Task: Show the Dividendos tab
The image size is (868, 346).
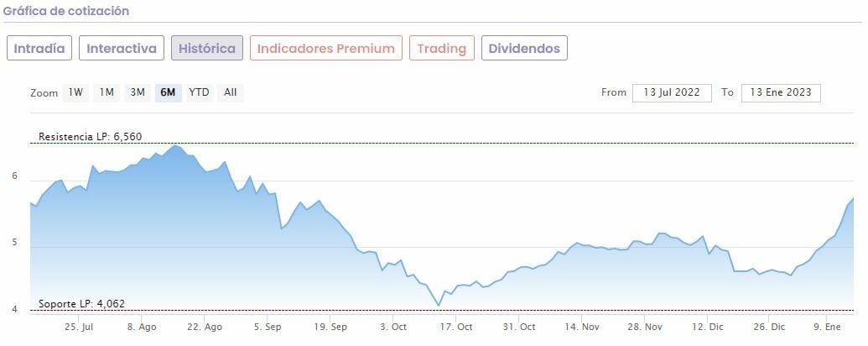Action: [x=524, y=48]
